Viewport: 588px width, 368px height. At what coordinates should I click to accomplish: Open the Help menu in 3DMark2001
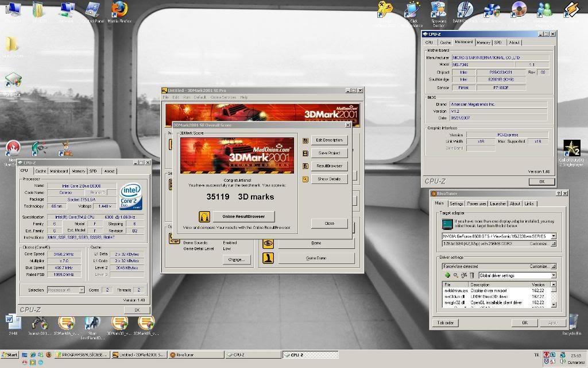point(243,97)
